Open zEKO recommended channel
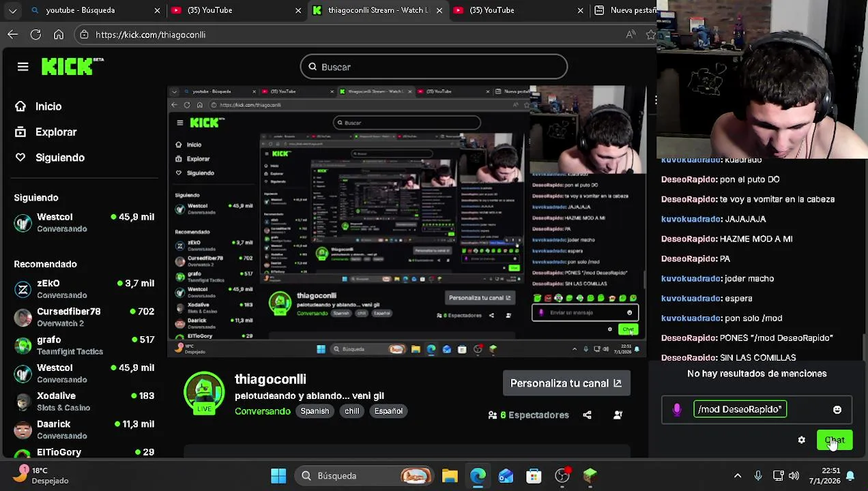 click(85, 288)
